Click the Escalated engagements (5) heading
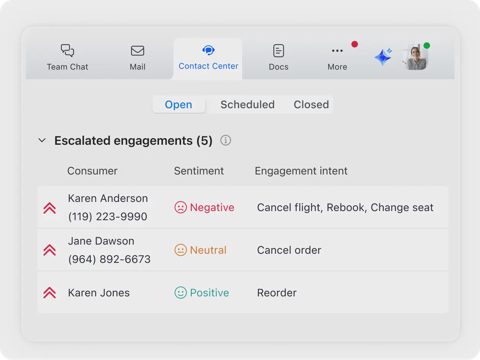This screenshot has height=360, width=480. click(133, 141)
